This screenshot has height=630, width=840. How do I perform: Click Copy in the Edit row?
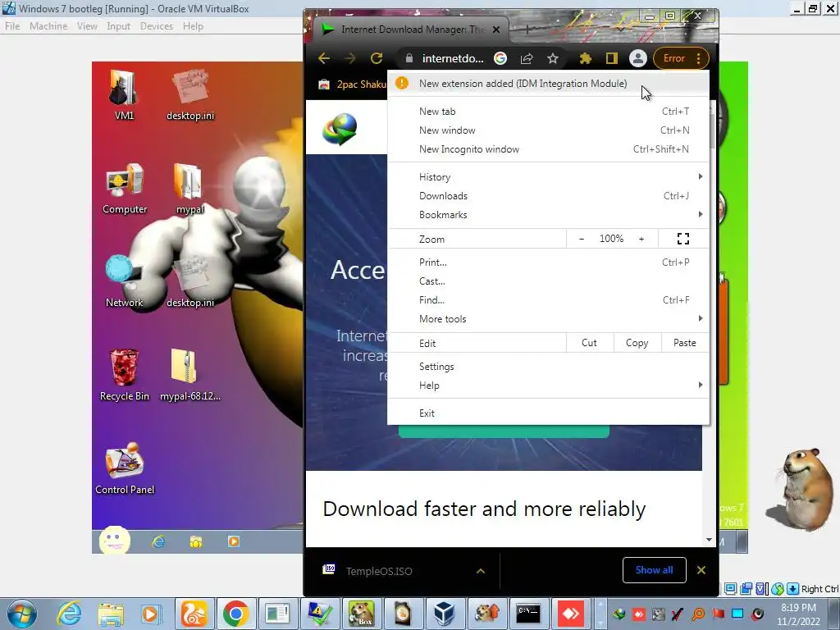click(637, 343)
